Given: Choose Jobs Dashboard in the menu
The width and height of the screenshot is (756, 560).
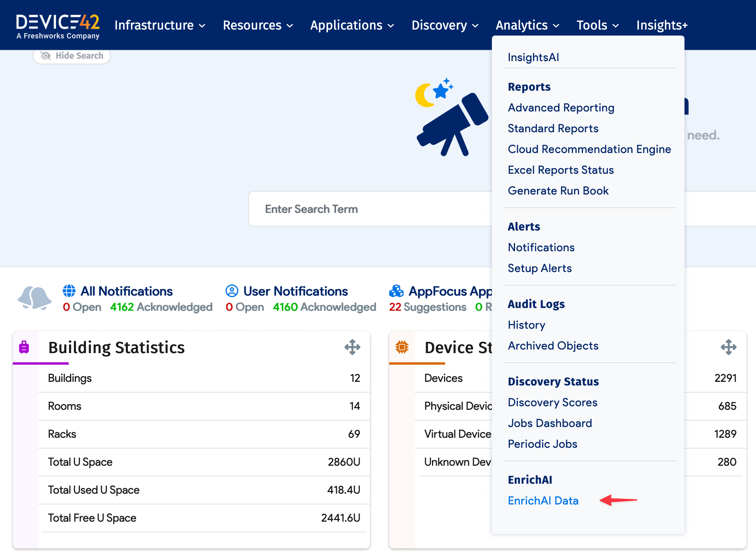Looking at the screenshot, I should (550, 423).
